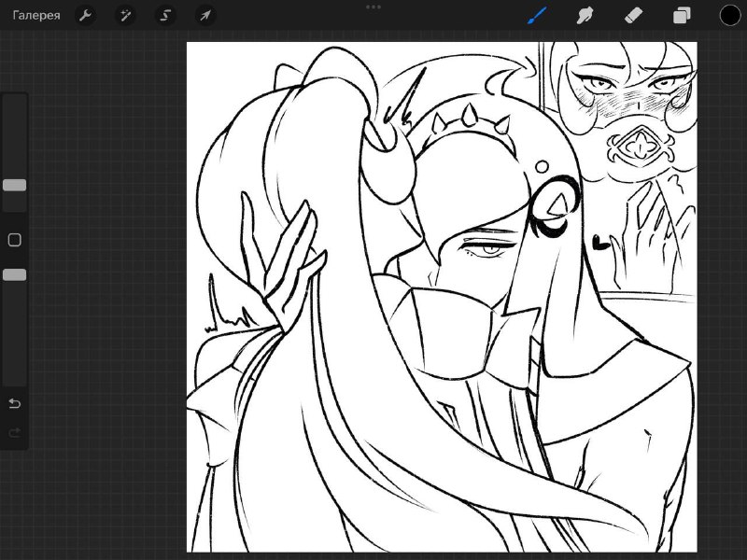Select the Eraser tool
The width and height of the screenshot is (747, 560).
(x=633, y=16)
